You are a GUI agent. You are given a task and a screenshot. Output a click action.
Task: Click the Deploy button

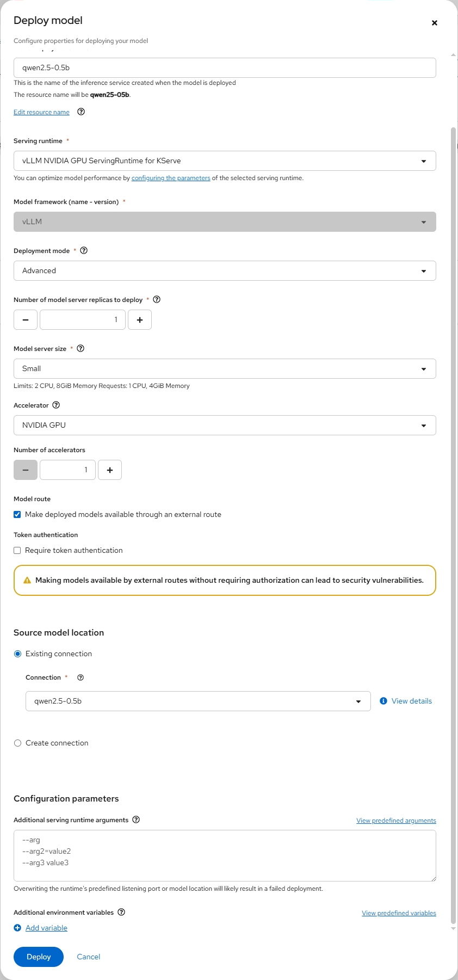click(39, 957)
